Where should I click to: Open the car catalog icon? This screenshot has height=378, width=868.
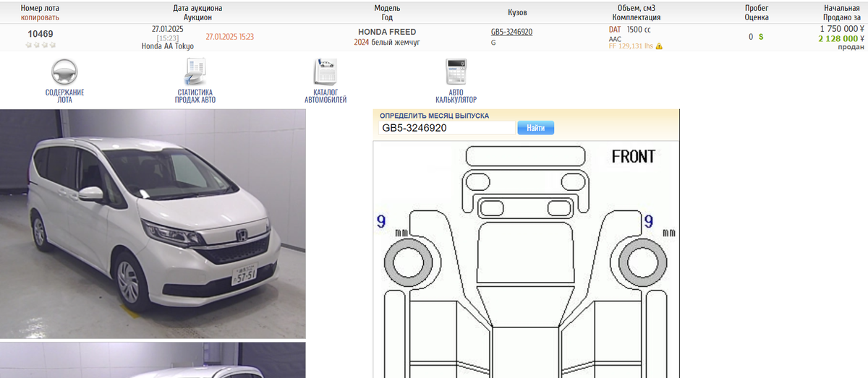point(325,72)
